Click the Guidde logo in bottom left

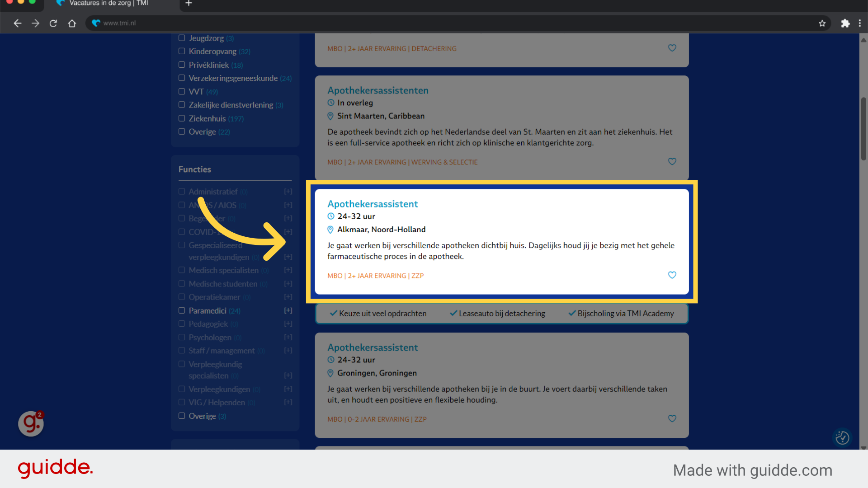(55, 469)
